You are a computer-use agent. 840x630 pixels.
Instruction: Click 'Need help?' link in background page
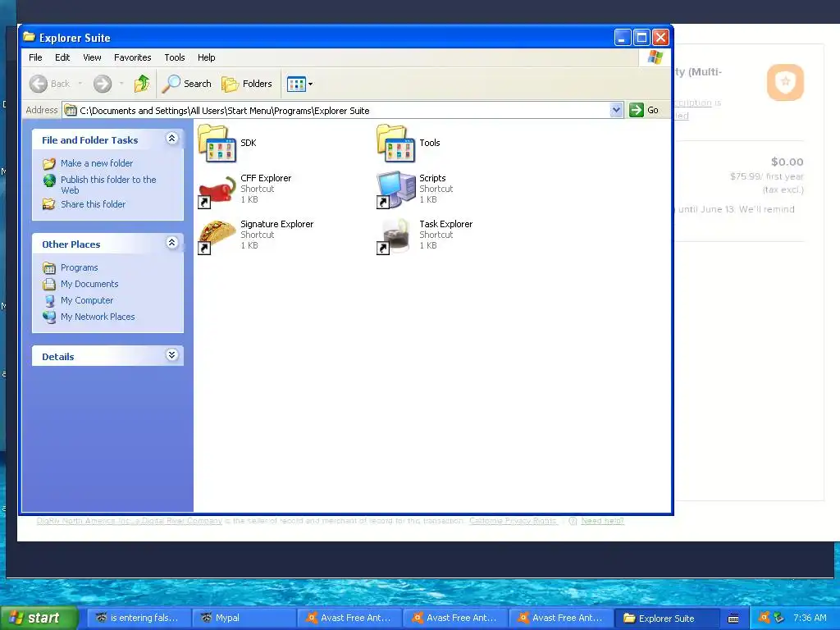click(602, 521)
